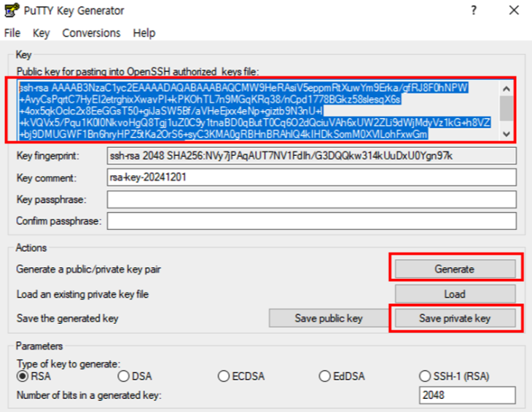
Task: Click the public key scrollbar up arrow
Action: click(506, 89)
